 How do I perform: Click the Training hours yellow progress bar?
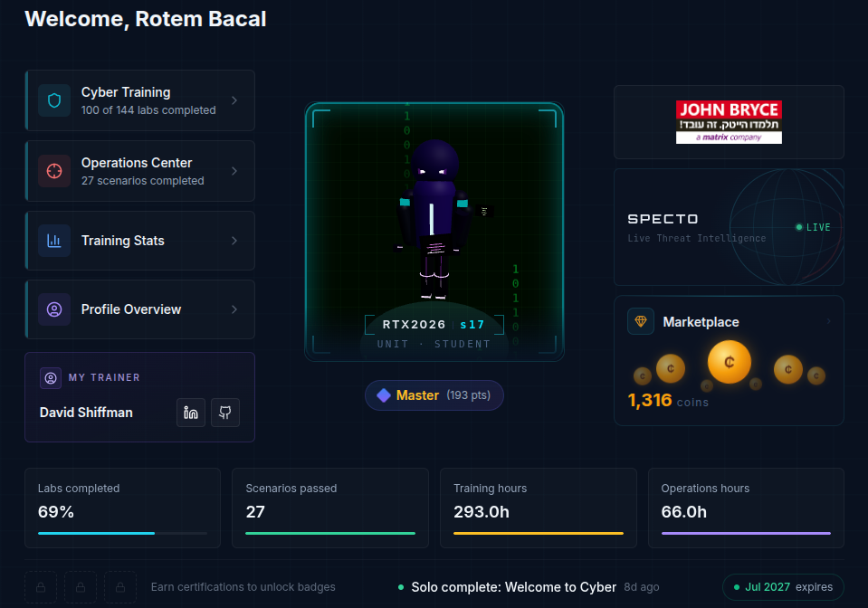coord(538,533)
